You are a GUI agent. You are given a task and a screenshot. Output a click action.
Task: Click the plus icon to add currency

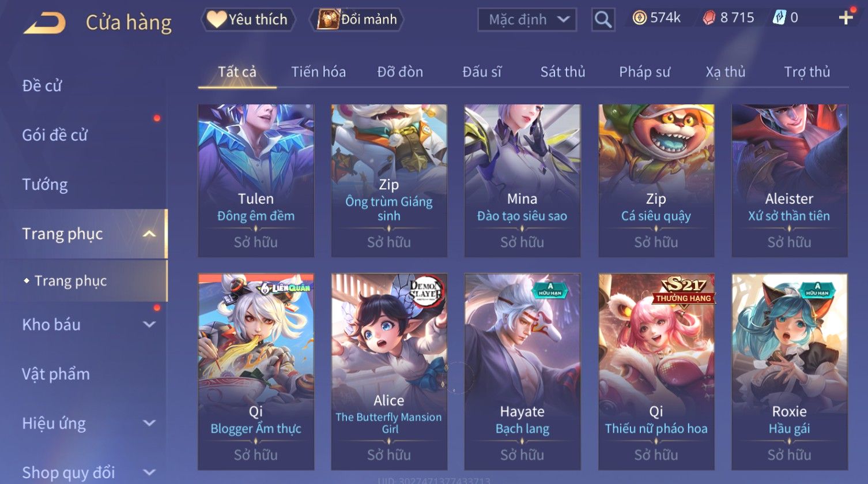click(x=846, y=18)
